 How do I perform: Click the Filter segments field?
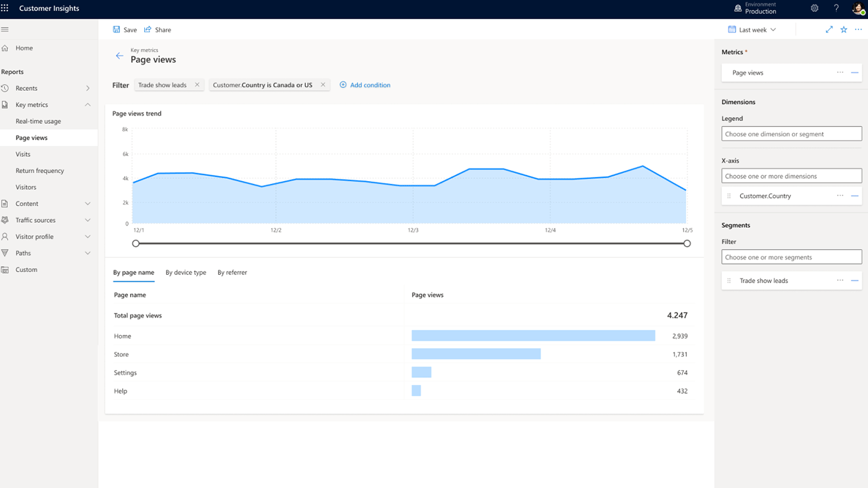click(792, 257)
